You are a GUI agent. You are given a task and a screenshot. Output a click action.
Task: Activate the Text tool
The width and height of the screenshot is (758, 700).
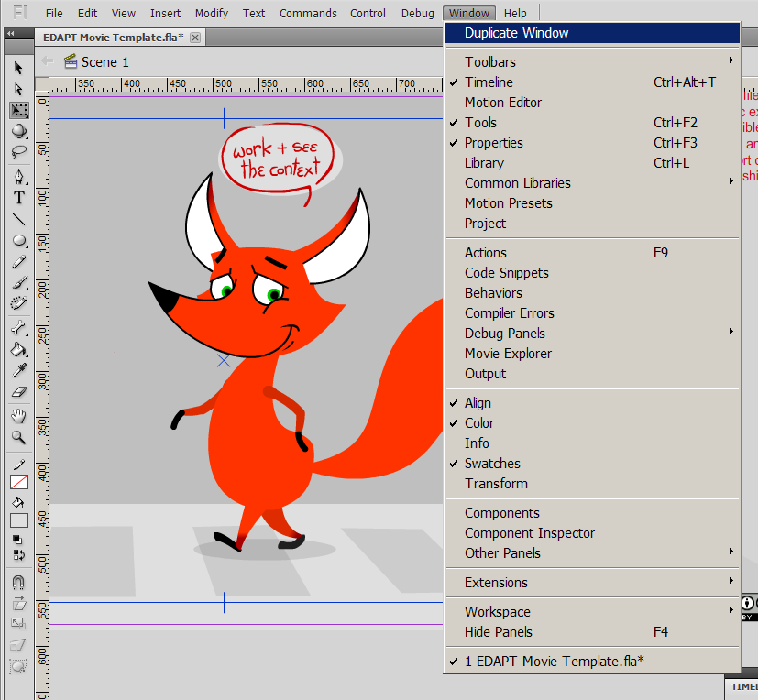(18, 198)
